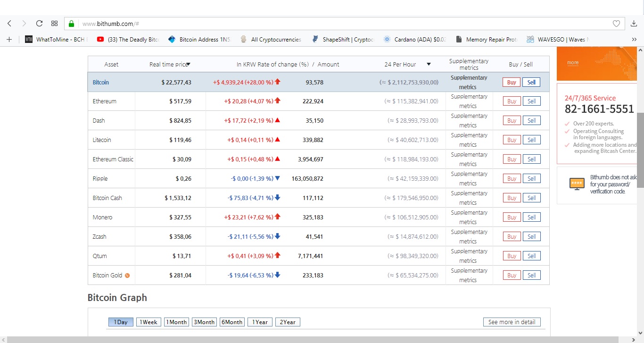
Task: Click the password warning monitor icon
Action: point(577,184)
